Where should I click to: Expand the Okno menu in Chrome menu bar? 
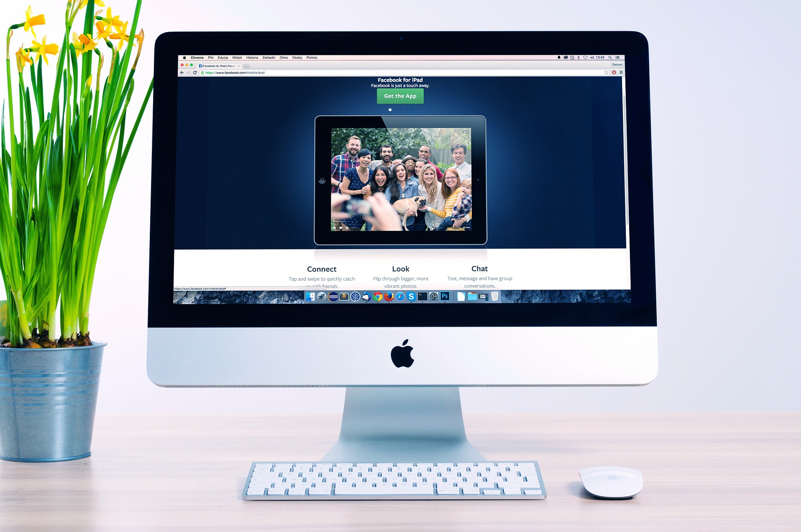(282, 57)
